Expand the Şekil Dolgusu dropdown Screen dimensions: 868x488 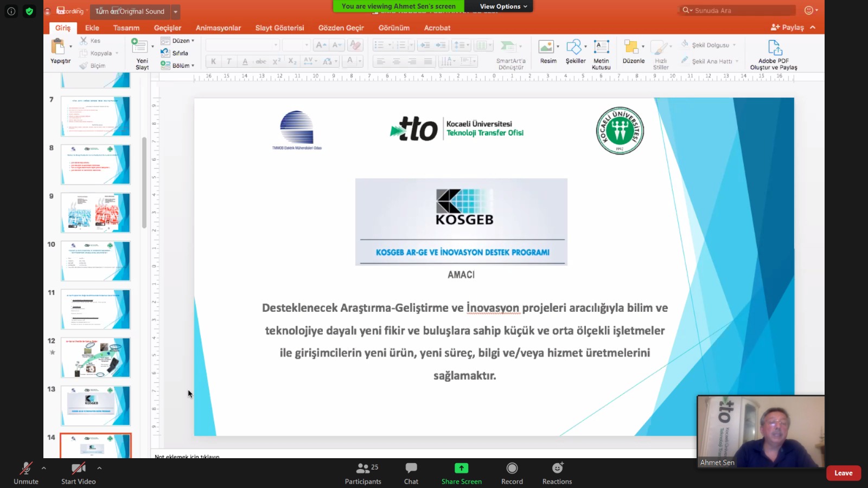[x=734, y=45]
